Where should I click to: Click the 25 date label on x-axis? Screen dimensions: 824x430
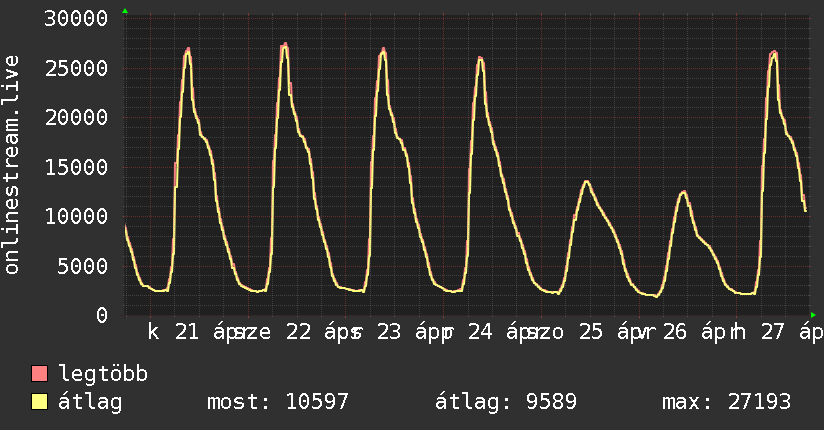[x=591, y=332]
